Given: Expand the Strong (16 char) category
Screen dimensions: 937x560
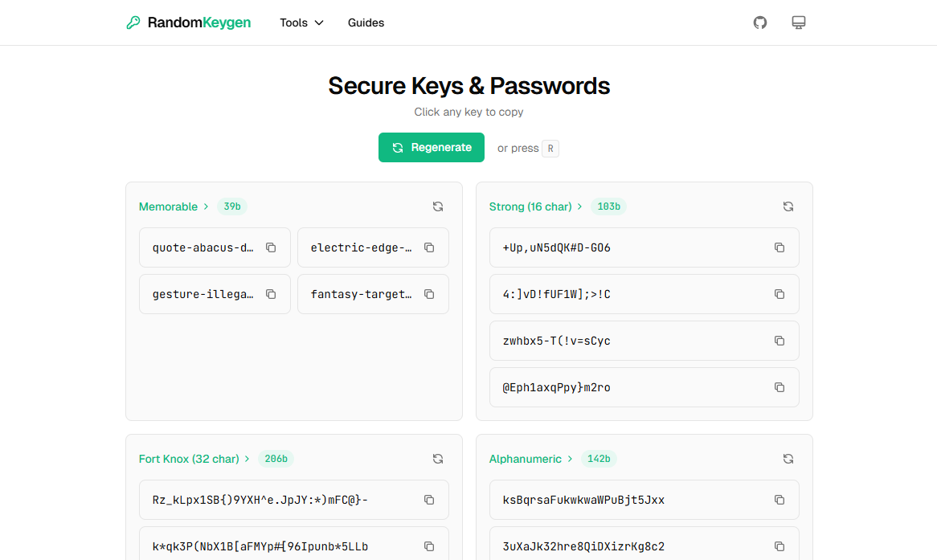Looking at the screenshot, I should (x=535, y=206).
